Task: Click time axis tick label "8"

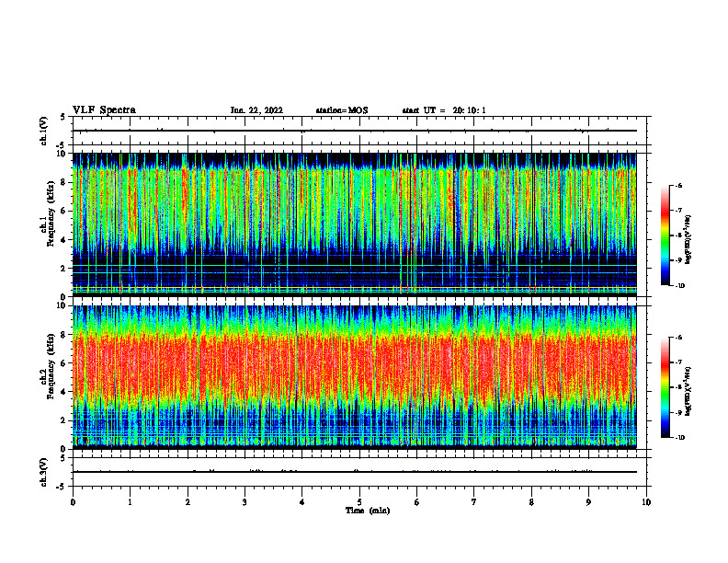Action: coord(531,502)
